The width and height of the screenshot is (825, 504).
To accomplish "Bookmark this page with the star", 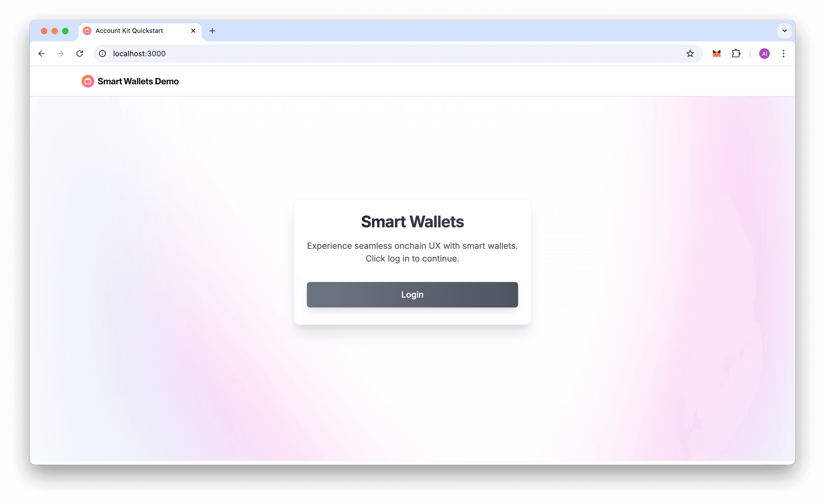I will (x=690, y=54).
